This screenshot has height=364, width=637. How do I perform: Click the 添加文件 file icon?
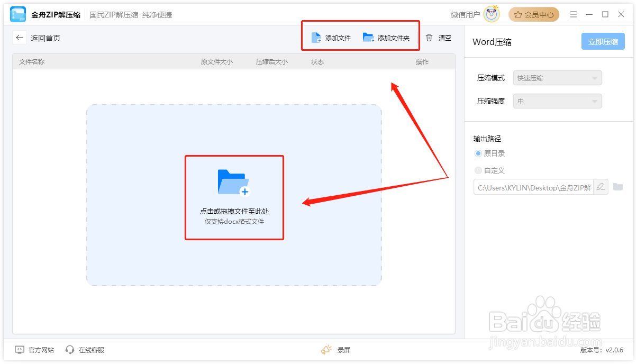[316, 38]
